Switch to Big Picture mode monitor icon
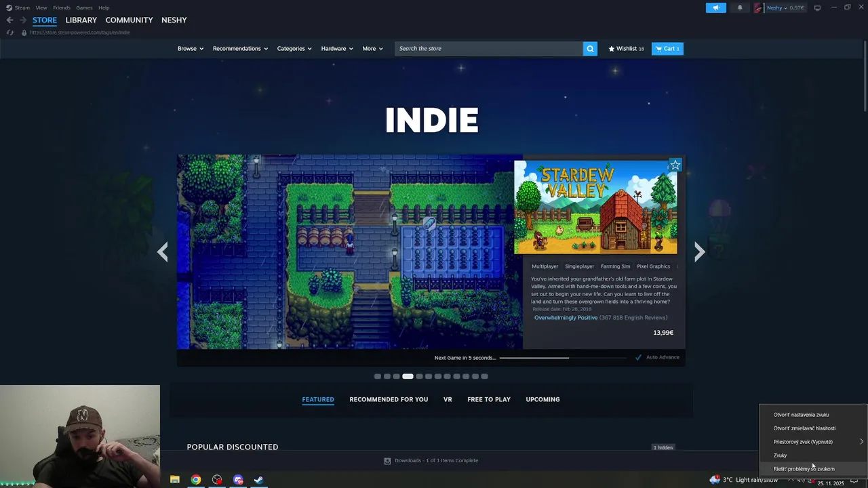Screen dimensions: 868x488 (x=817, y=8)
